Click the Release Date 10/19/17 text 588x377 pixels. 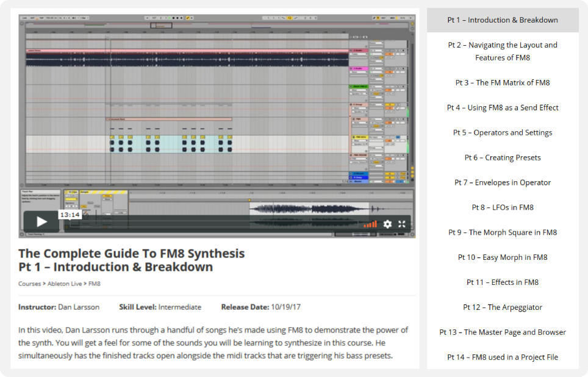(x=260, y=307)
